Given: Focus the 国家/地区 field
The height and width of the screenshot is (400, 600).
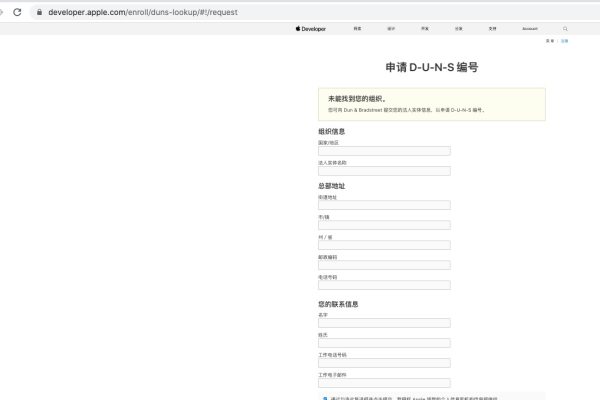Looking at the screenshot, I should click(x=384, y=151).
